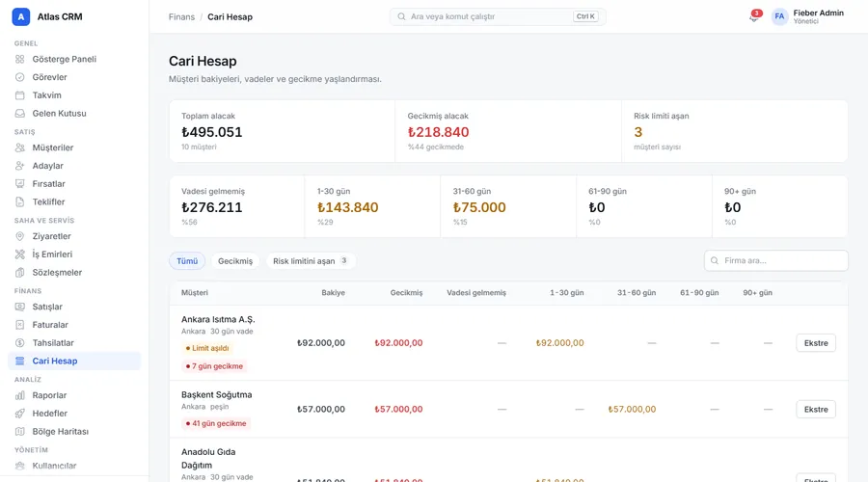Click the Görevler checkmark icon
The height and width of the screenshot is (482, 868).
20,77
